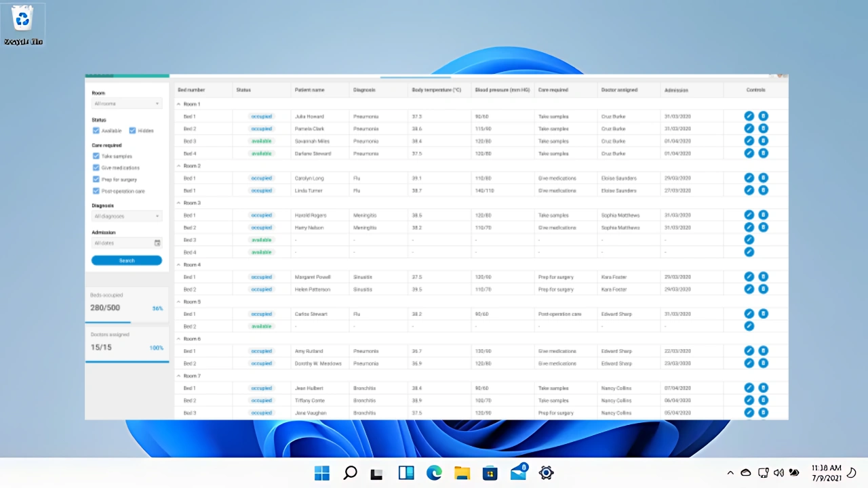
Task: Delete Darlene Steward's row
Action: [x=763, y=153]
